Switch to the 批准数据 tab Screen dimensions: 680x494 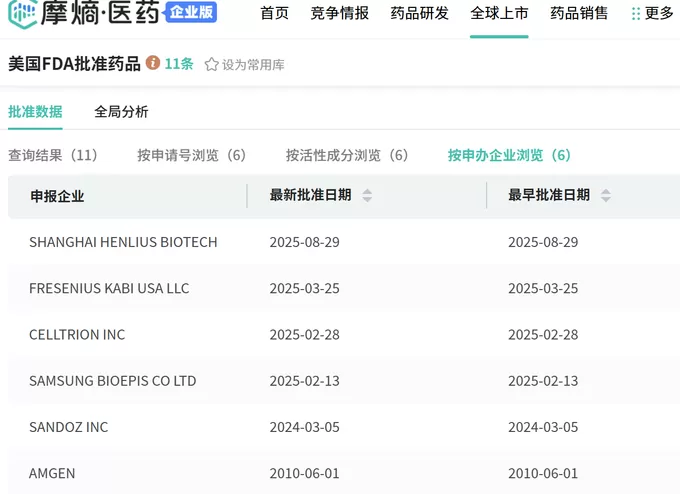35,111
